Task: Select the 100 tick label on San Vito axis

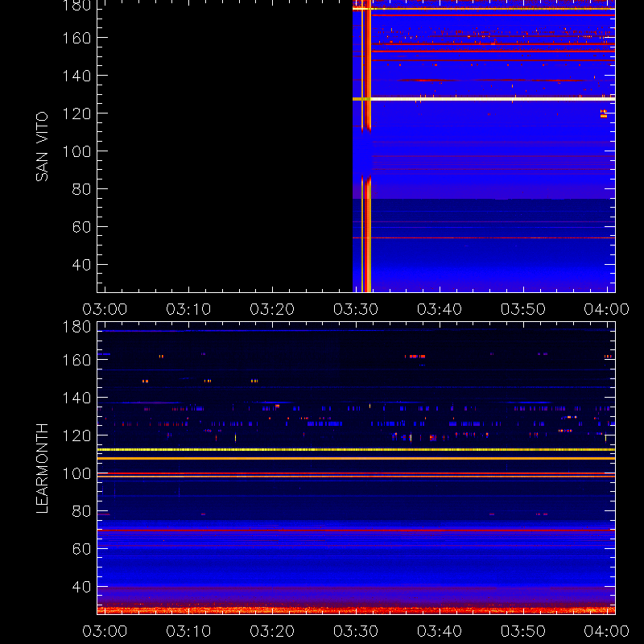Action: click(76, 151)
